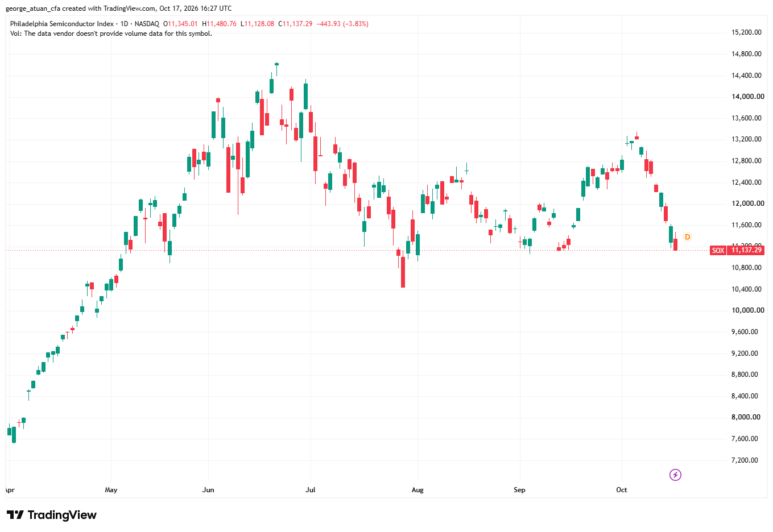The height and width of the screenshot is (532, 773).
Task: Click the 12,000.00 price axis label
Action: (747, 203)
